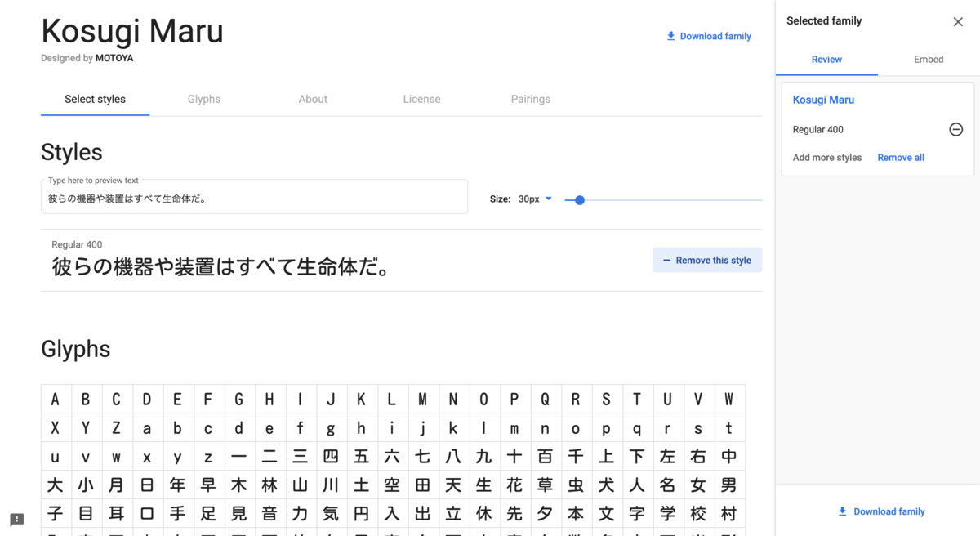This screenshot has height=536, width=980.
Task: Focus the preview text input field
Action: pos(254,197)
